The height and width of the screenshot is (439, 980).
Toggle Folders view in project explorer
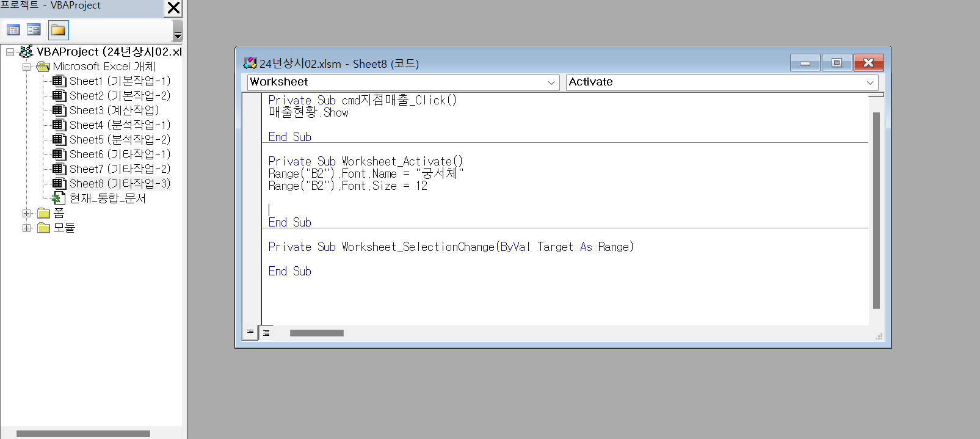58,30
